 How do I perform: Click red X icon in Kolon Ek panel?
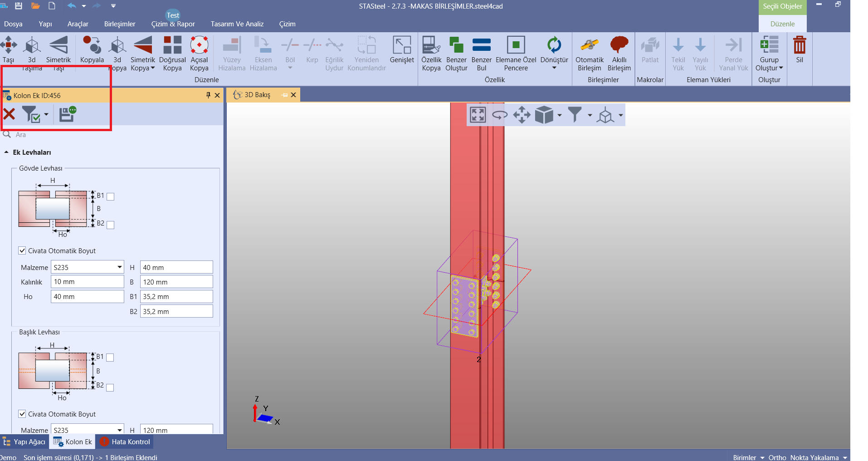(x=9, y=114)
